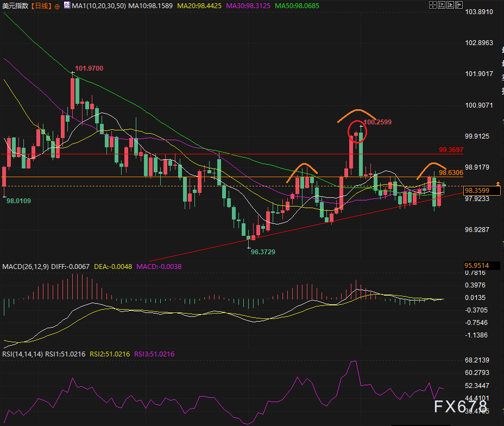
Task: Click the MA indicator chart icon
Action: (x=67, y=5)
